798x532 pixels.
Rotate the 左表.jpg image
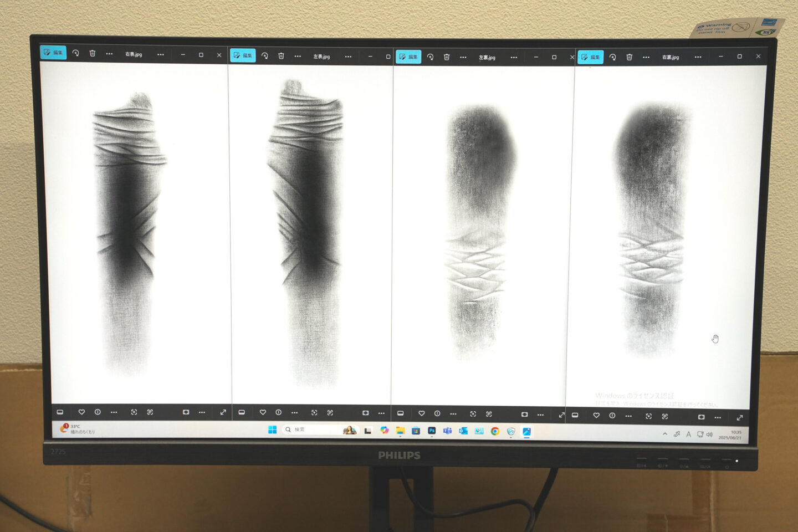pyautogui.click(x=265, y=56)
